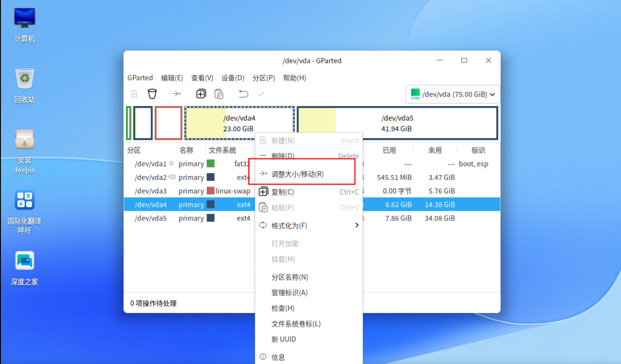
Task: Click the info icon beside /dev/vda1
Action: 172,164
